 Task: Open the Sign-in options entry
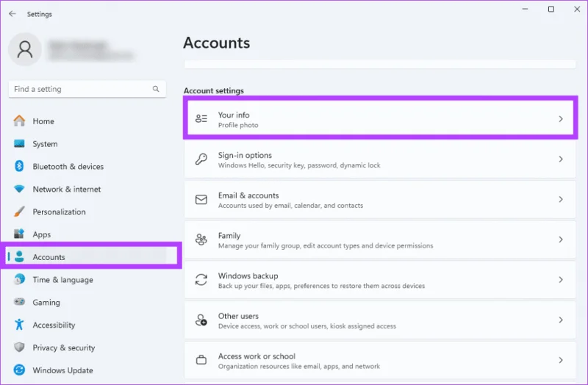[x=380, y=159]
